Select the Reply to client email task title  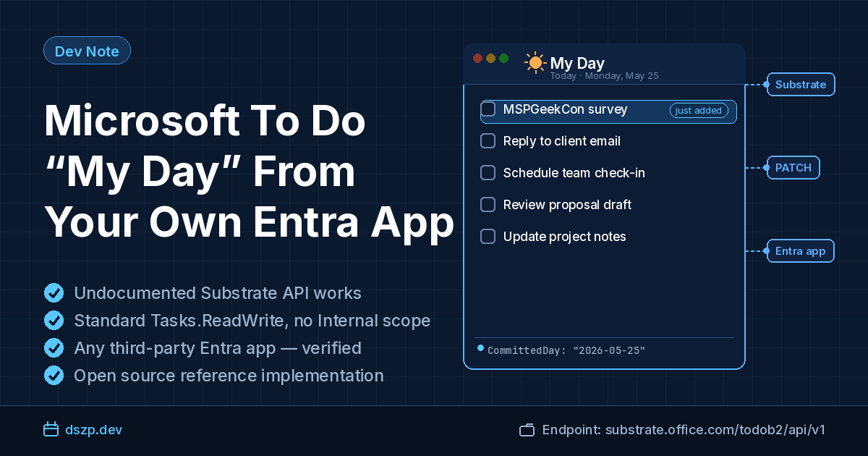[562, 141]
